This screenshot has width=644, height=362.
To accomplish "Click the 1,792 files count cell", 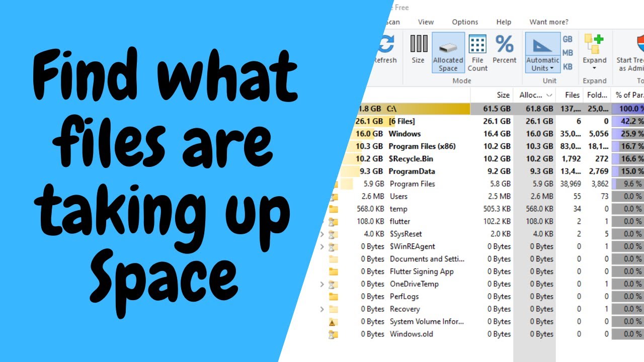I will (572, 159).
